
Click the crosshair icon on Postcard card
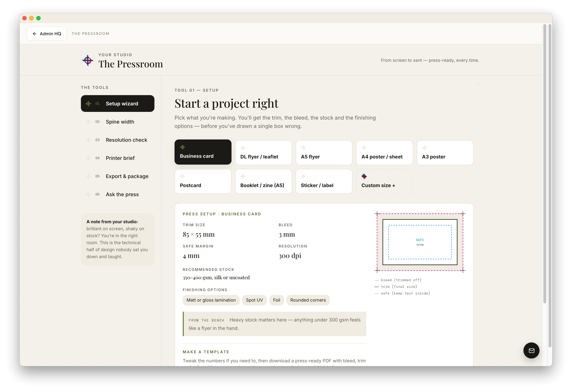pos(182,176)
